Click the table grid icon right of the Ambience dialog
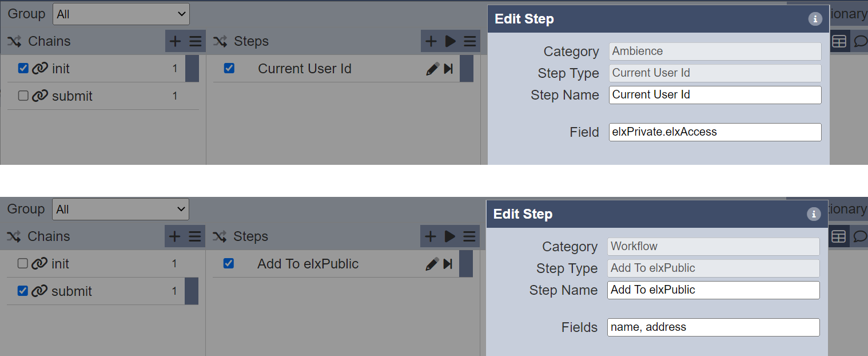 click(839, 41)
